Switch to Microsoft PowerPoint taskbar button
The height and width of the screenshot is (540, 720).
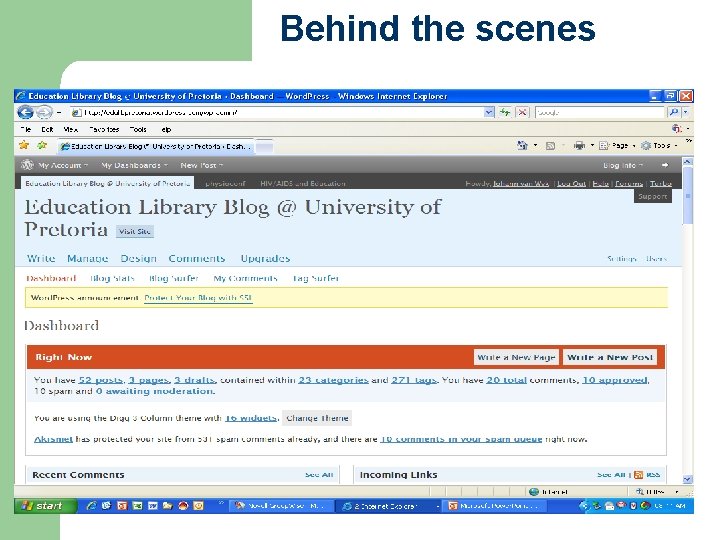tap(495, 506)
